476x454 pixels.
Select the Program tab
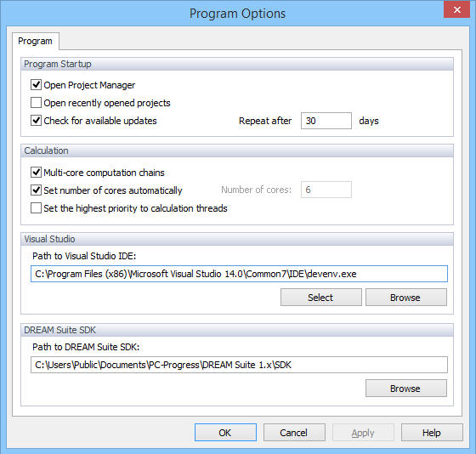pyautogui.click(x=35, y=41)
